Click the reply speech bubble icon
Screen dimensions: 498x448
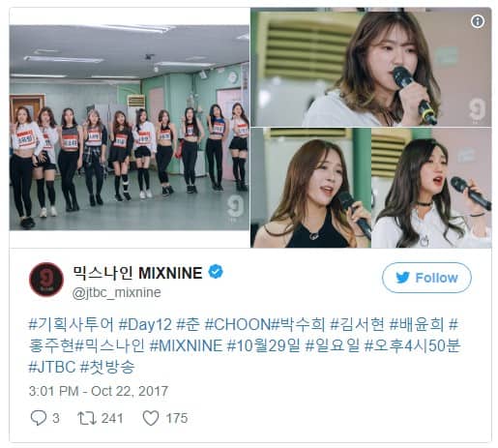point(39,418)
